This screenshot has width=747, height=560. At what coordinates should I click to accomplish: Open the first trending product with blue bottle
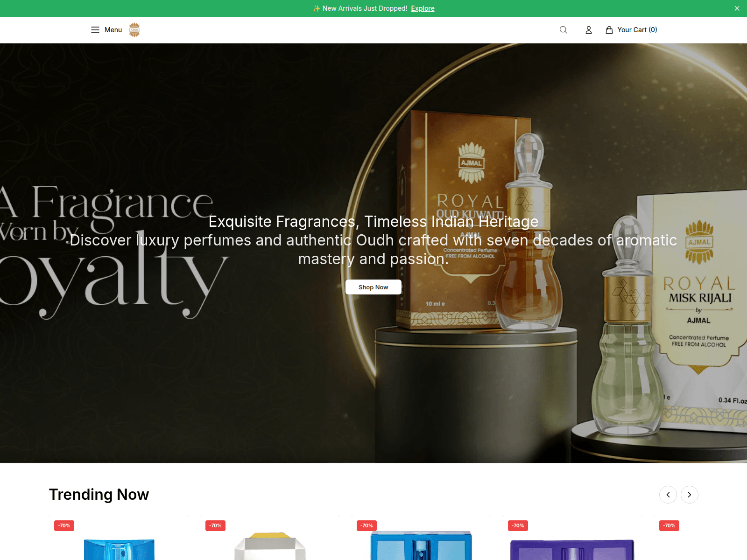[x=119, y=538]
